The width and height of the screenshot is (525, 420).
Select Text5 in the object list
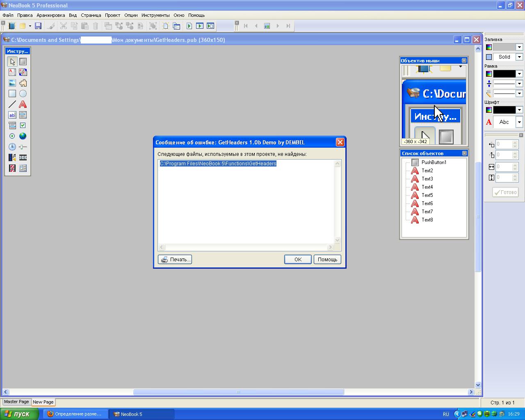point(427,195)
